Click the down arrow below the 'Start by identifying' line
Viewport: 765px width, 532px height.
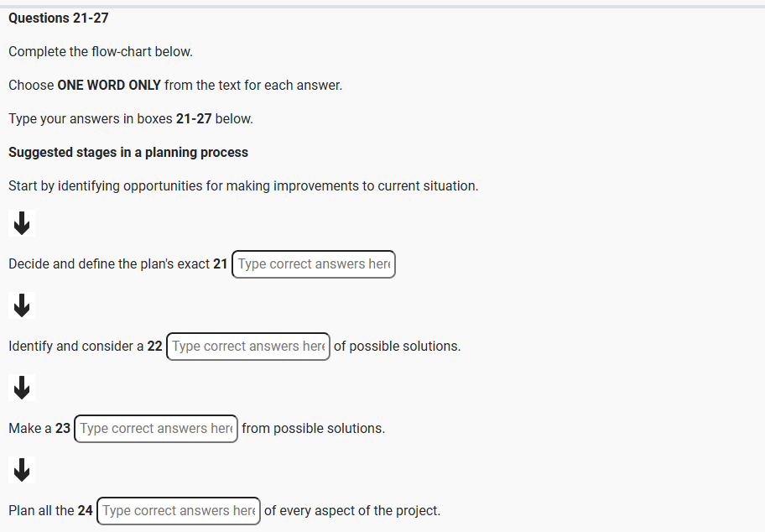point(23,223)
